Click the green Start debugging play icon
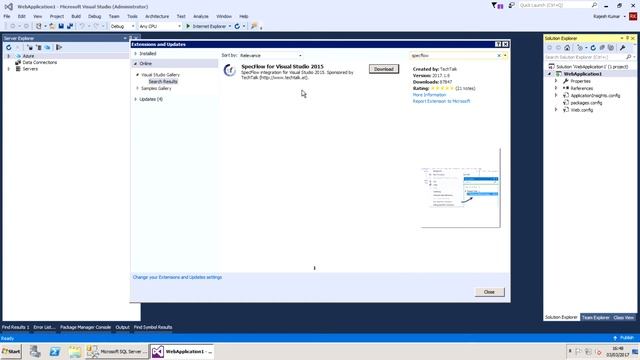Viewport: 640px width, 360px height. [x=188, y=26]
